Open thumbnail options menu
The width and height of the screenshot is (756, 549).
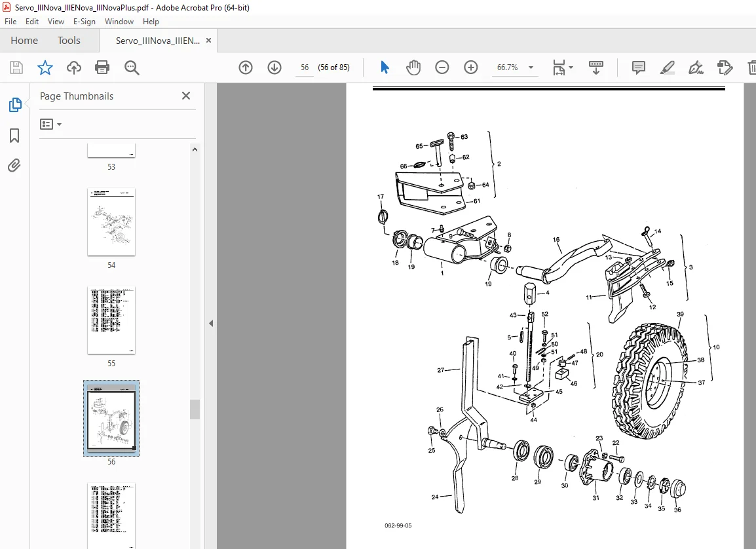[x=50, y=124]
